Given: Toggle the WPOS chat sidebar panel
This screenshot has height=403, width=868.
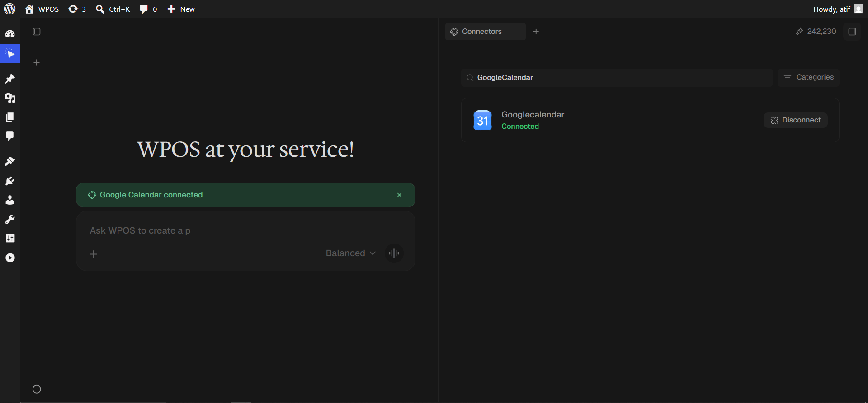Looking at the screenshot, I should (37, 32).
